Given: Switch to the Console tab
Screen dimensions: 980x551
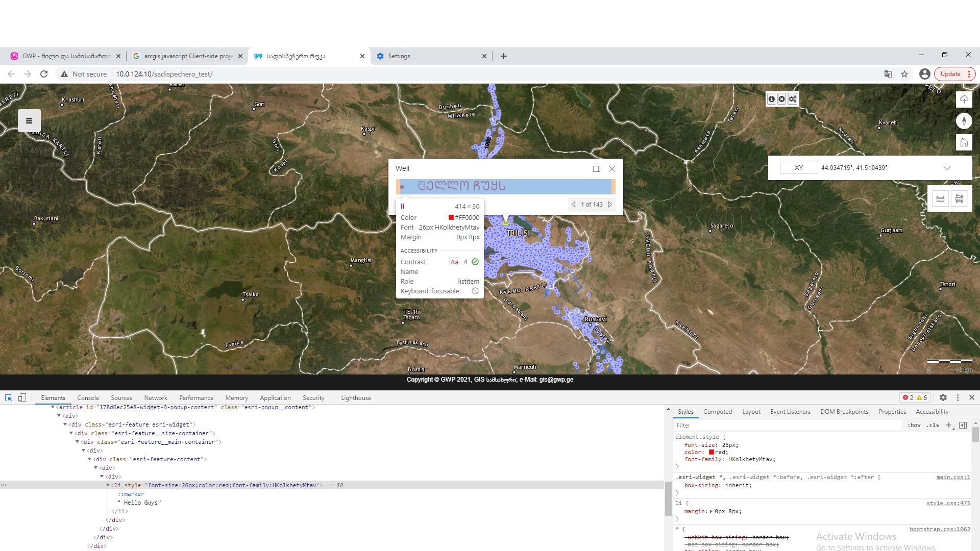Looking at the screenshot, I should pos(88,397).
